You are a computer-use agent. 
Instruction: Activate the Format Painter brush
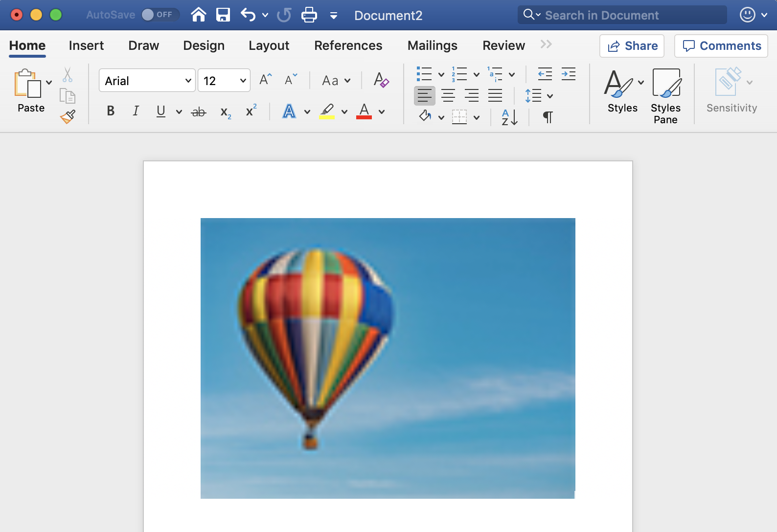coord(68,116)
